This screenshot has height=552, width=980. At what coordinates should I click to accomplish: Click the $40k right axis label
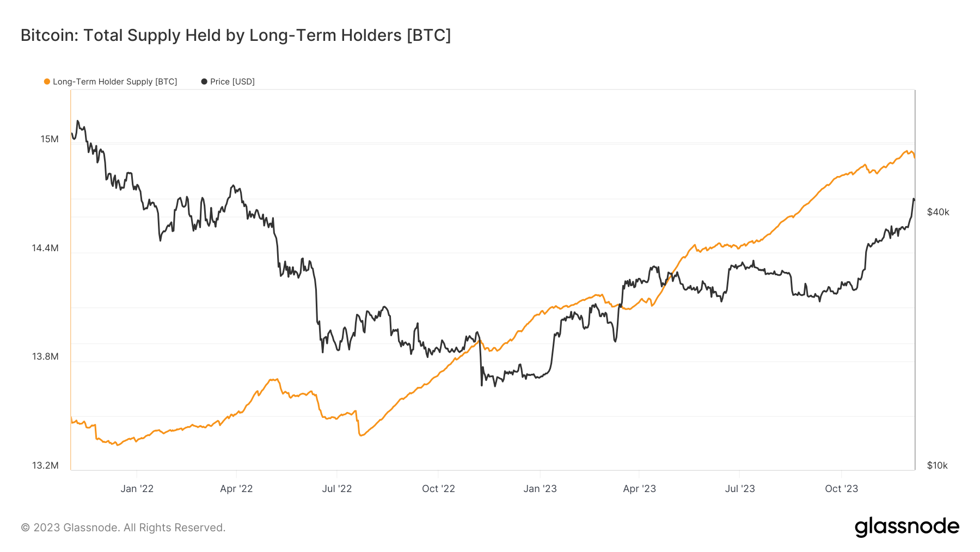[938, 213]
